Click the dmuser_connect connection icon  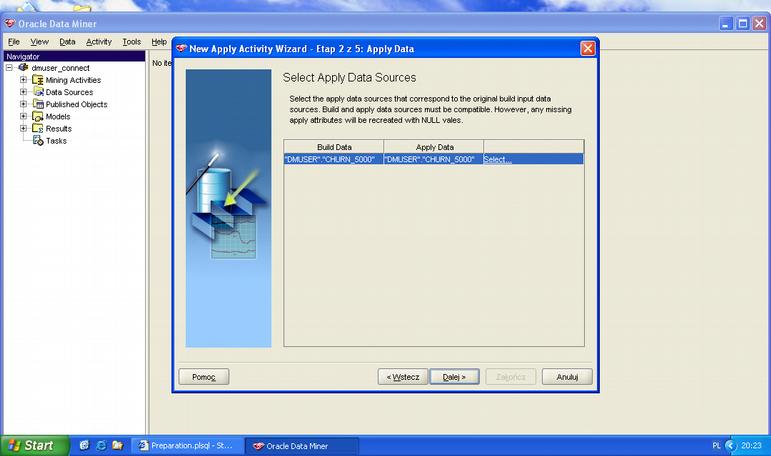[x=23, y=67]
